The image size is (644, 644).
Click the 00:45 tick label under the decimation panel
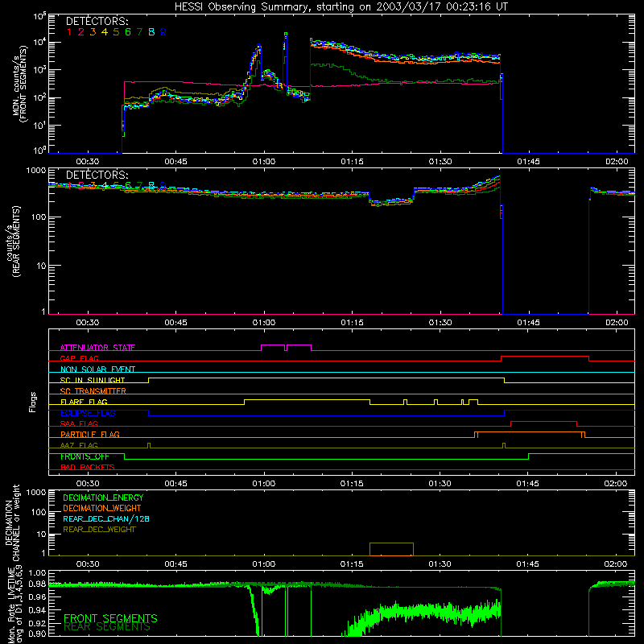(175, 564)
